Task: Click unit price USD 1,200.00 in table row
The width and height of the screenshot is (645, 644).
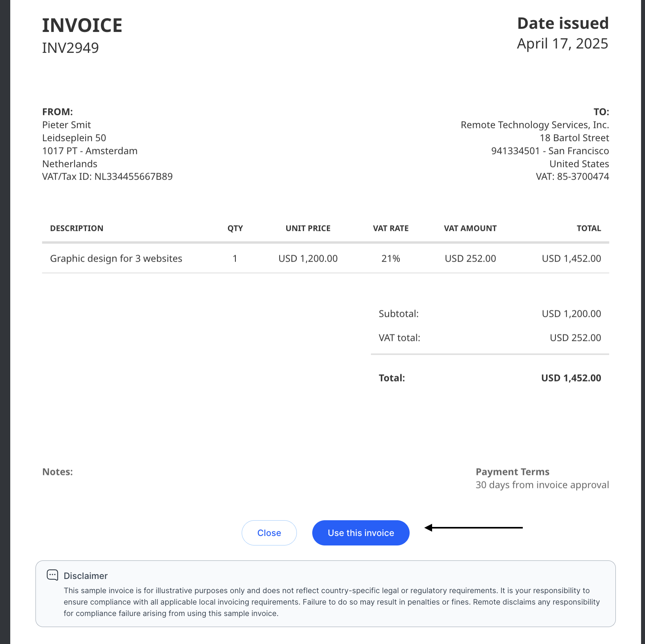Action: [x=308, y=259]
